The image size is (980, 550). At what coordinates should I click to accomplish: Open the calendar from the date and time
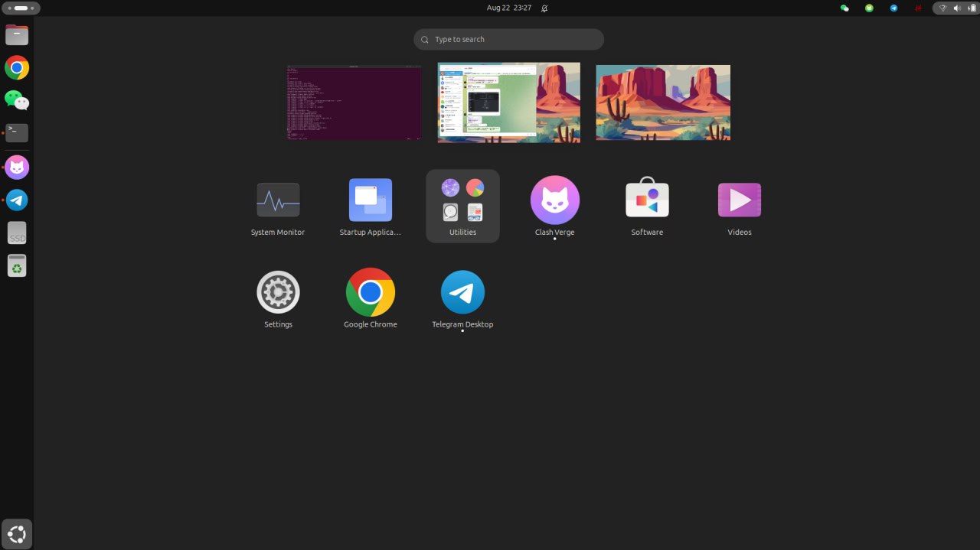coord(509,8)
